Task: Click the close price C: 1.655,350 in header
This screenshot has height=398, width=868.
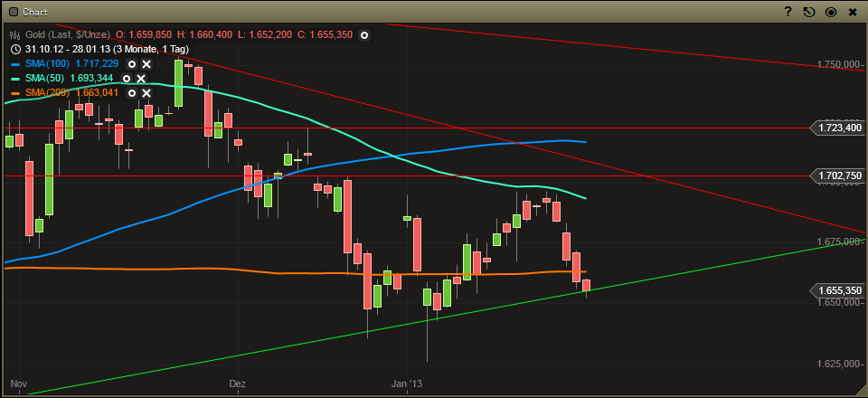Action: (x=325, y=34)
